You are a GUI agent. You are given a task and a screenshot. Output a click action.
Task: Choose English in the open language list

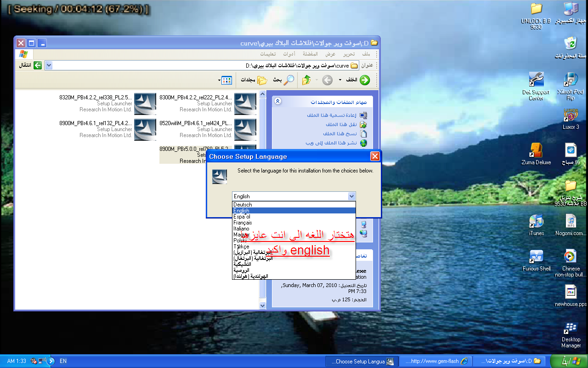[x=294, y=211]
